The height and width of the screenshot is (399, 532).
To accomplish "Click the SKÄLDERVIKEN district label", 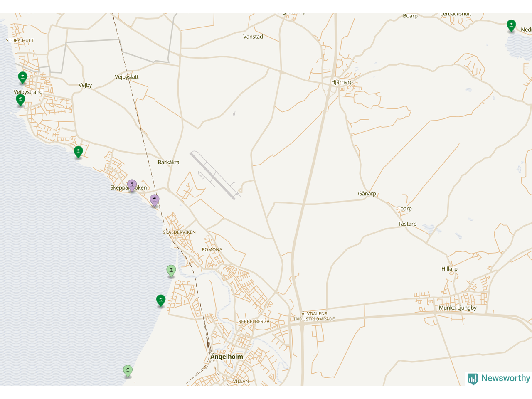I will click(x=179, y=232).
